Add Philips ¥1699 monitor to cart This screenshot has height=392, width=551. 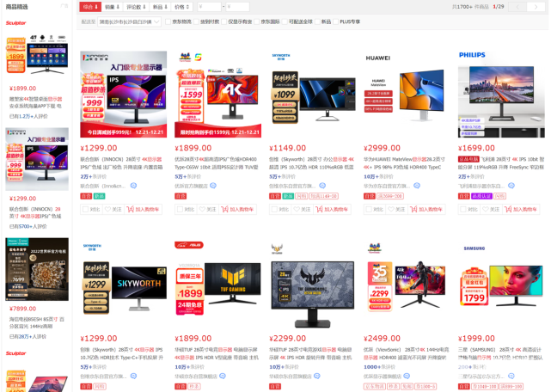[521, 209]
